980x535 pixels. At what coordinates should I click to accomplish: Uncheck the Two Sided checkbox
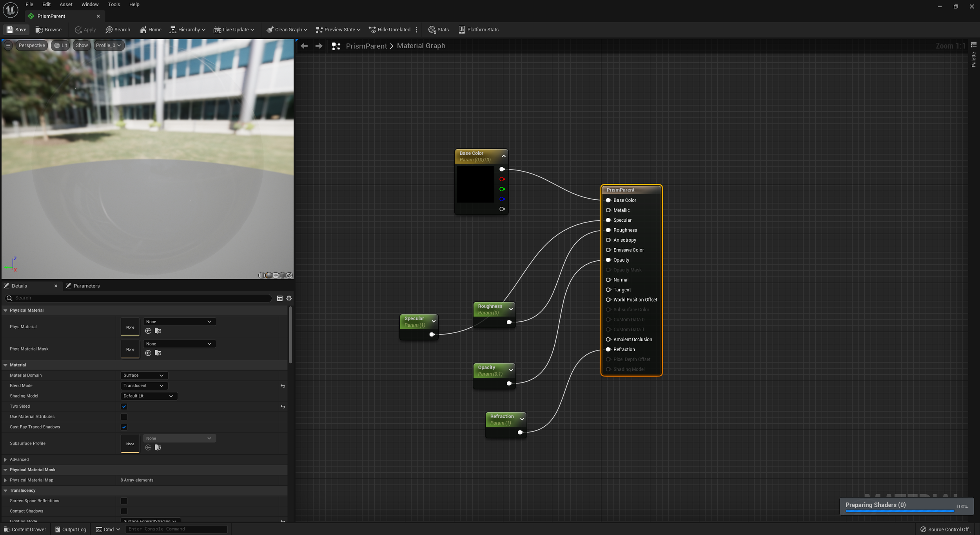pyautogui.click(x=124, y=407)
